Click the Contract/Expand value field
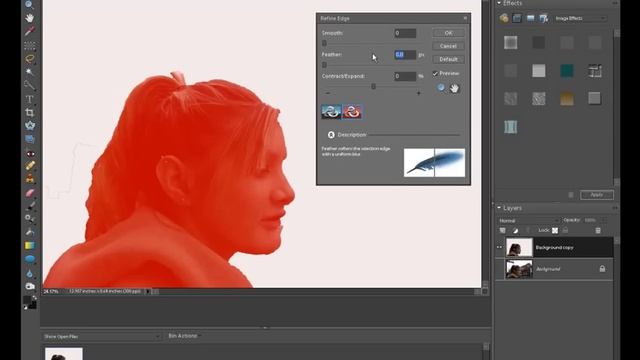This screenshot has width=640, height=360. click(405, 76)
